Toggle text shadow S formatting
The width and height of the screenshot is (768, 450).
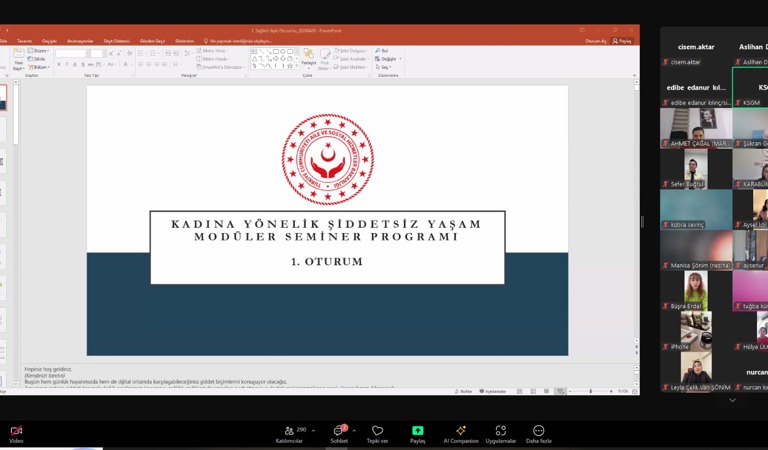[x=83, y=64]
